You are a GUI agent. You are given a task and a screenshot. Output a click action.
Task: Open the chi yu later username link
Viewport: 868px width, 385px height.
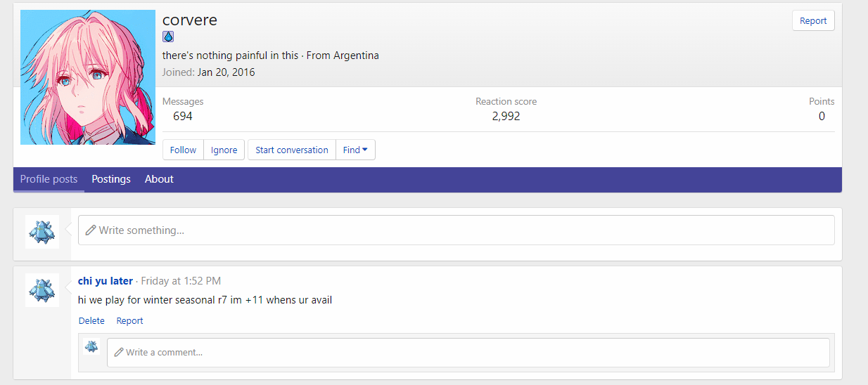tap(106, 281)
